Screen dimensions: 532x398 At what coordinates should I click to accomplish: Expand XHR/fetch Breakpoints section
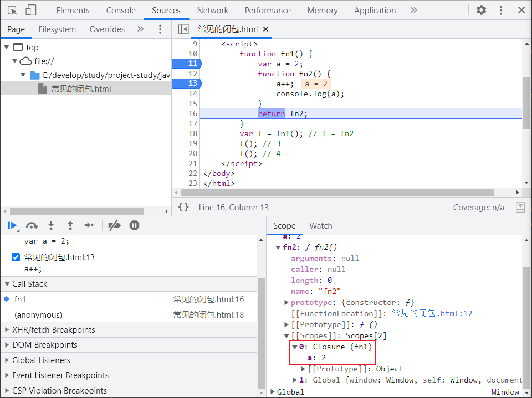[53, 330]
